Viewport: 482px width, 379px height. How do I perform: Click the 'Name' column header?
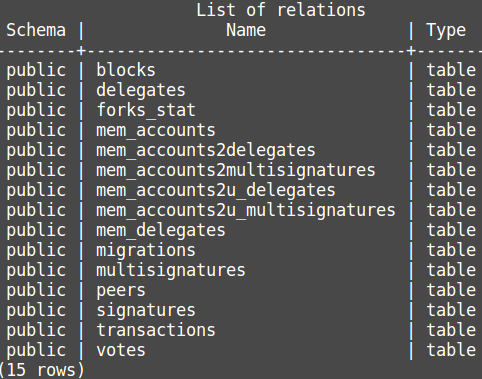coord(246,30)
